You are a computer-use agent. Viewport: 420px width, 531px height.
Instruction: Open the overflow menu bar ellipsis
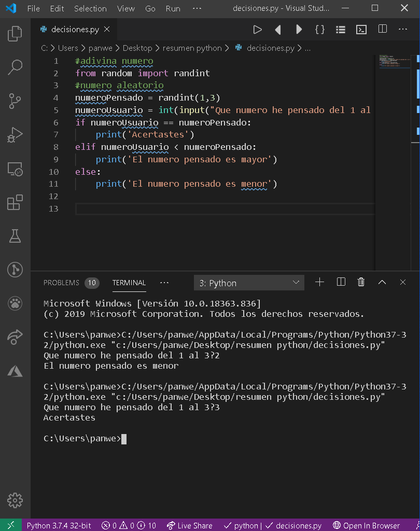(x=197, y=8)
